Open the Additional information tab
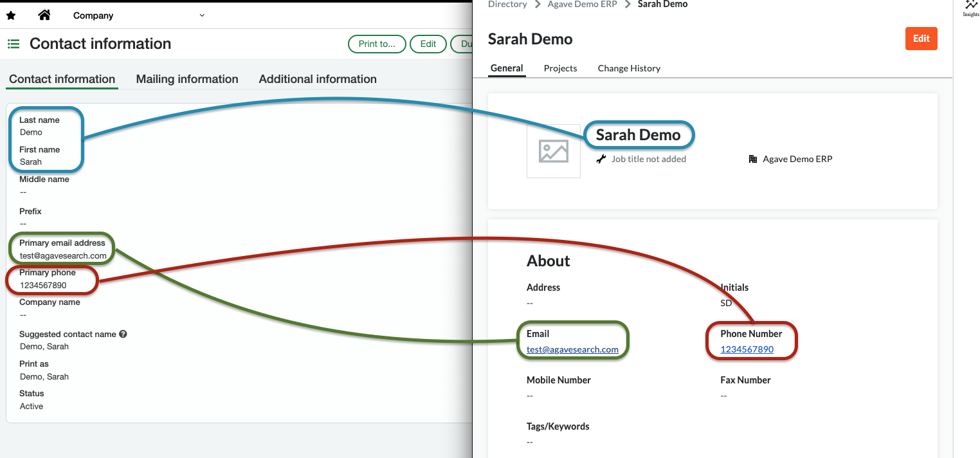980x458 pixels. coord(318,79)
